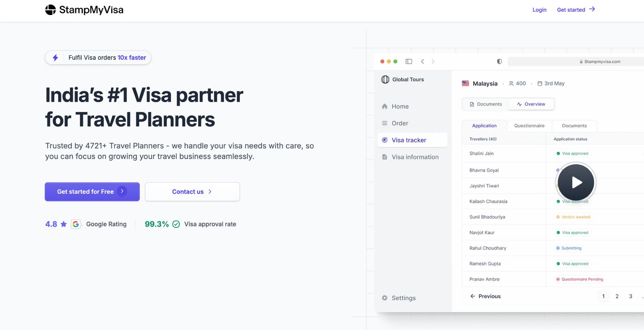
Task: Click the Fulfil Visa orders 10x faster badge
Action: 98,58
